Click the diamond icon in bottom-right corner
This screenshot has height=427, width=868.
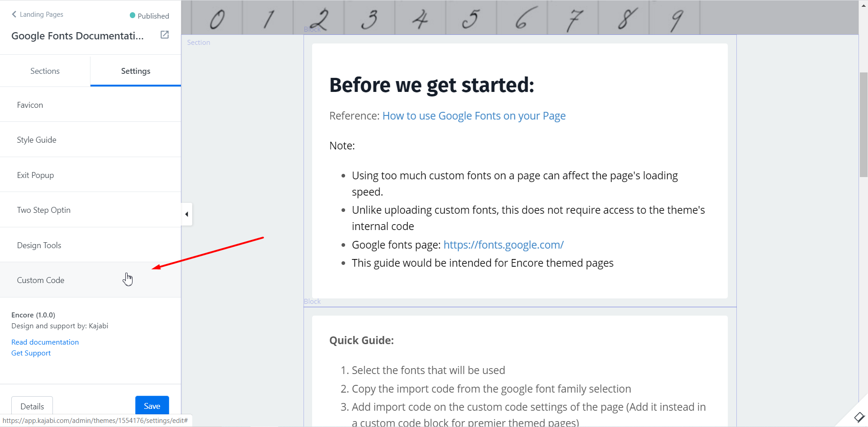point(859,417)
